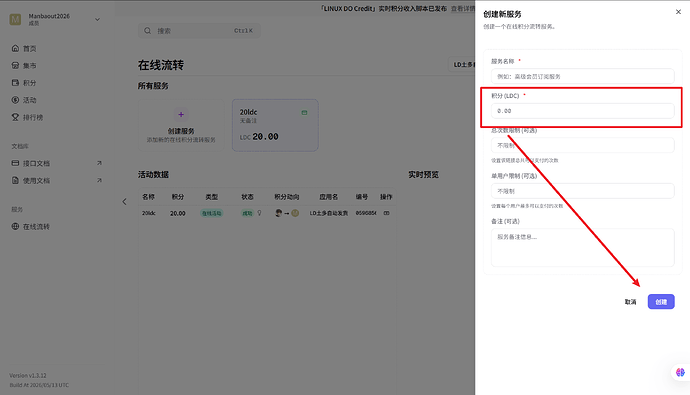Click the 实时预览 heading
Screen dimensions: 690x395
point(423,175)
